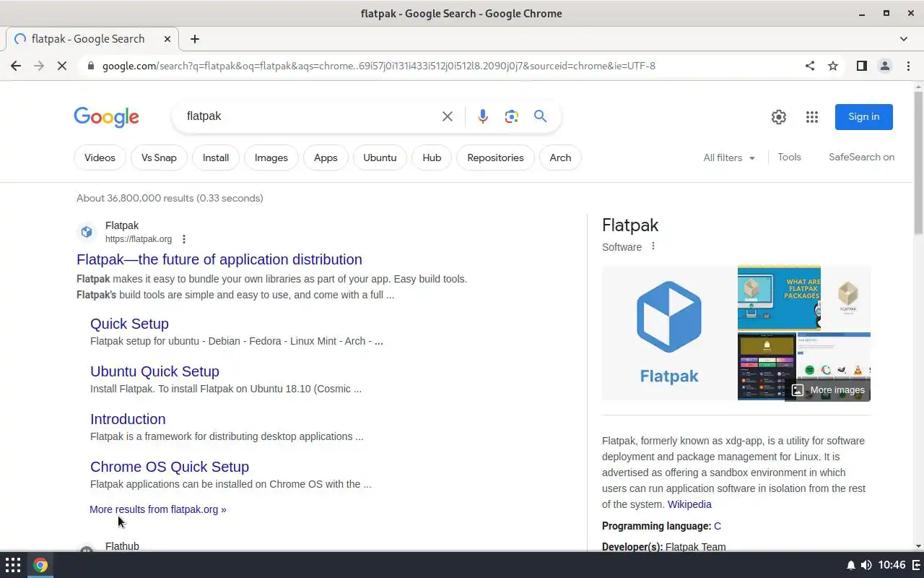Open the Chrome three-dot menu
Screen dimensions: 924x578
click(x=908, y=66)
